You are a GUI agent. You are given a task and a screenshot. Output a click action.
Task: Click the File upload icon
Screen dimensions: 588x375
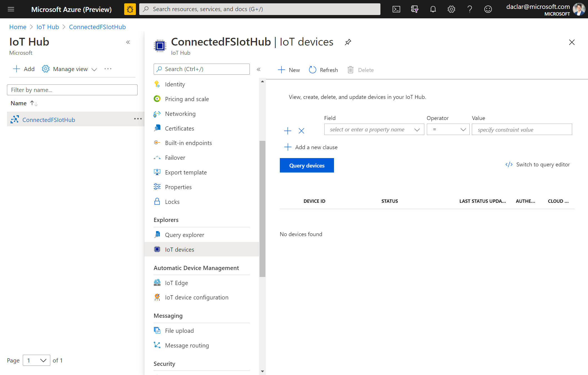(157, 331)
